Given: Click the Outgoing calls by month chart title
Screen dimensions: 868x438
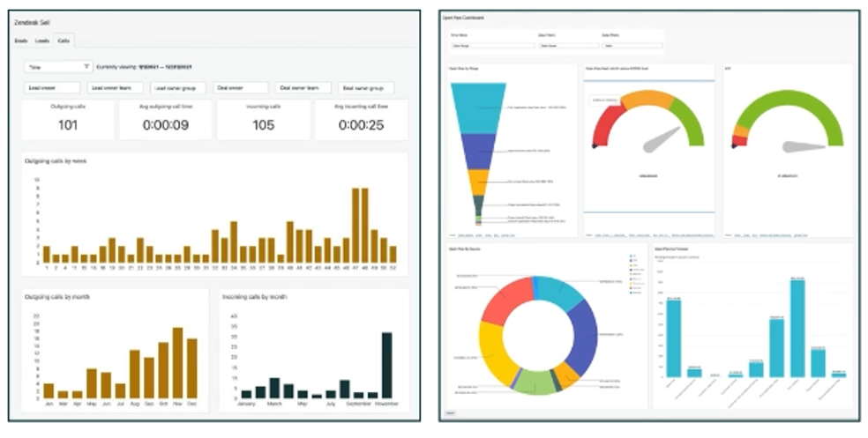Looking at the screenshot, I should click(57, 297).
